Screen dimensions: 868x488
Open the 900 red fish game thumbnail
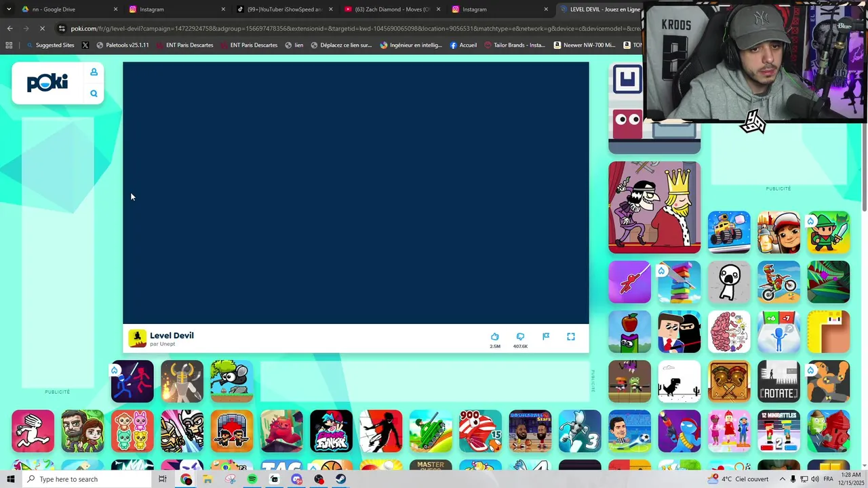click(x=480, y=431)
